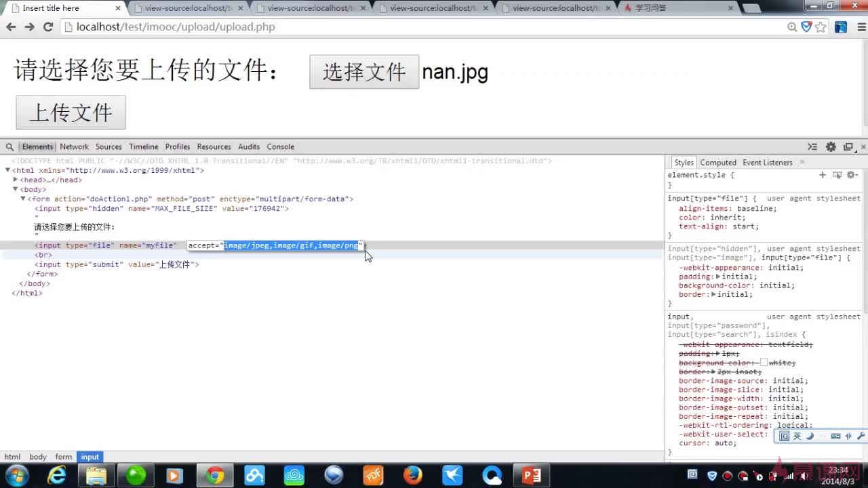Screen dimensions: 868x488
Task: Click the 'text-align: start' style declaration
Action: click(719, 226)
